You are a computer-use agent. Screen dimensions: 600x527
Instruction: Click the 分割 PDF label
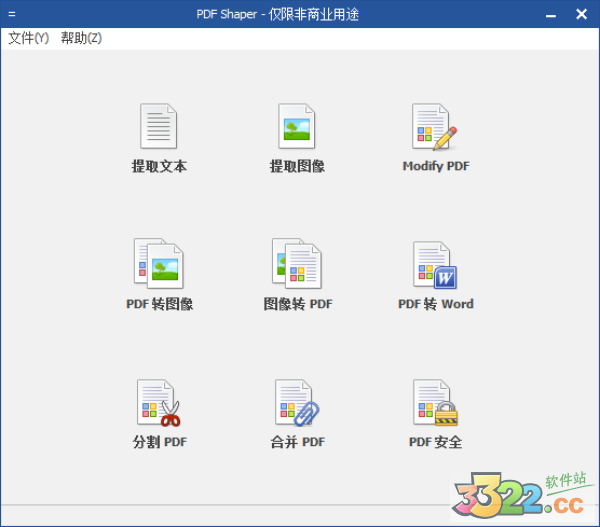click(x=160, y=442)
